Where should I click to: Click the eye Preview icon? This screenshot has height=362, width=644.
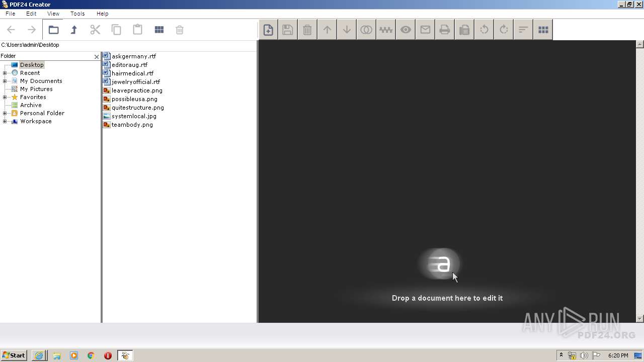click(x=406, y=30)
